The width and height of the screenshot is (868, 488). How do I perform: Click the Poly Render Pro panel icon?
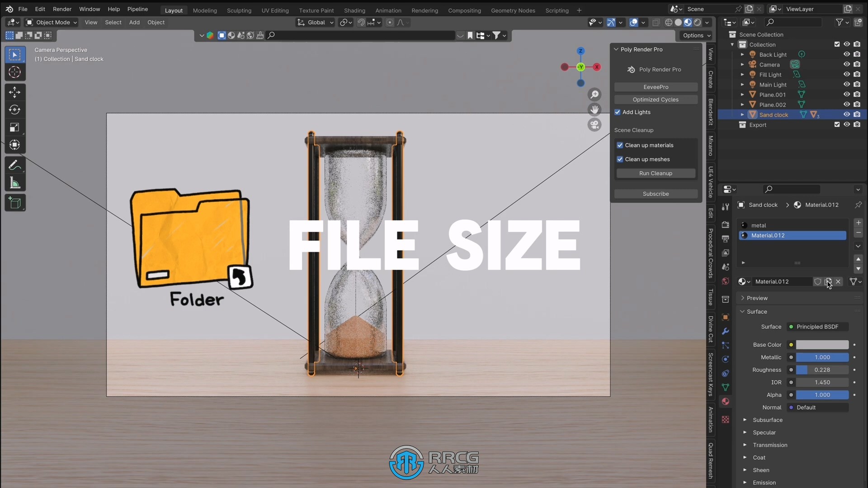[631, 69]
